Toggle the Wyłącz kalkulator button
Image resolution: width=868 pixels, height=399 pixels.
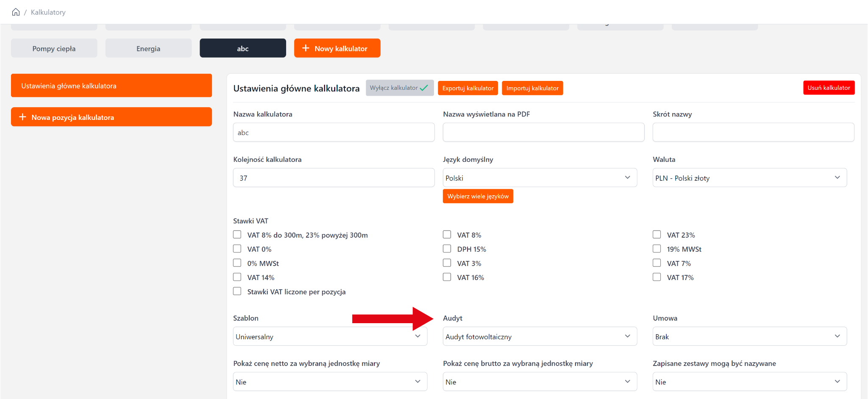point(399,88)
